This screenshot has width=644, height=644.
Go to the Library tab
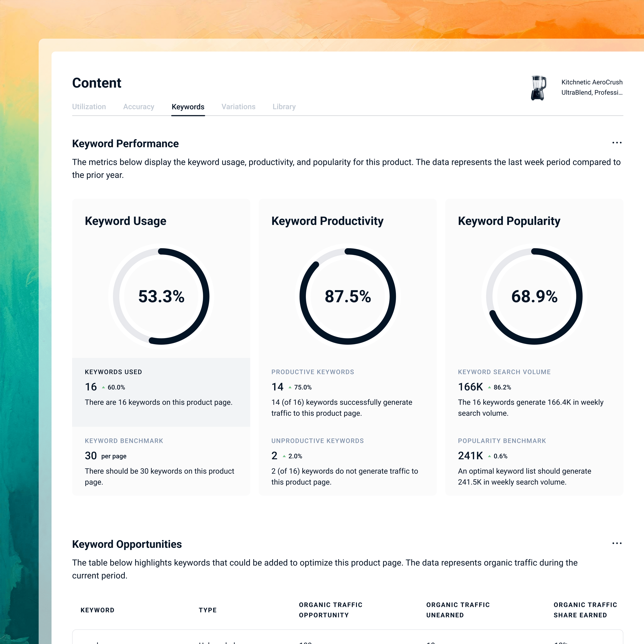click(x=284, y=107)
